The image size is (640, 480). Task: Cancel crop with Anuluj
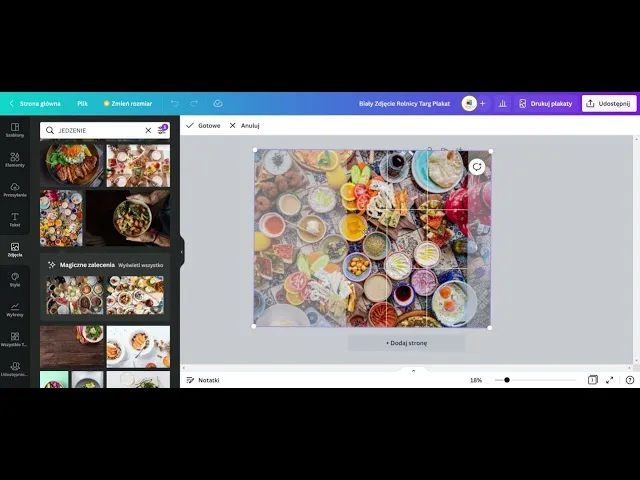244,126
